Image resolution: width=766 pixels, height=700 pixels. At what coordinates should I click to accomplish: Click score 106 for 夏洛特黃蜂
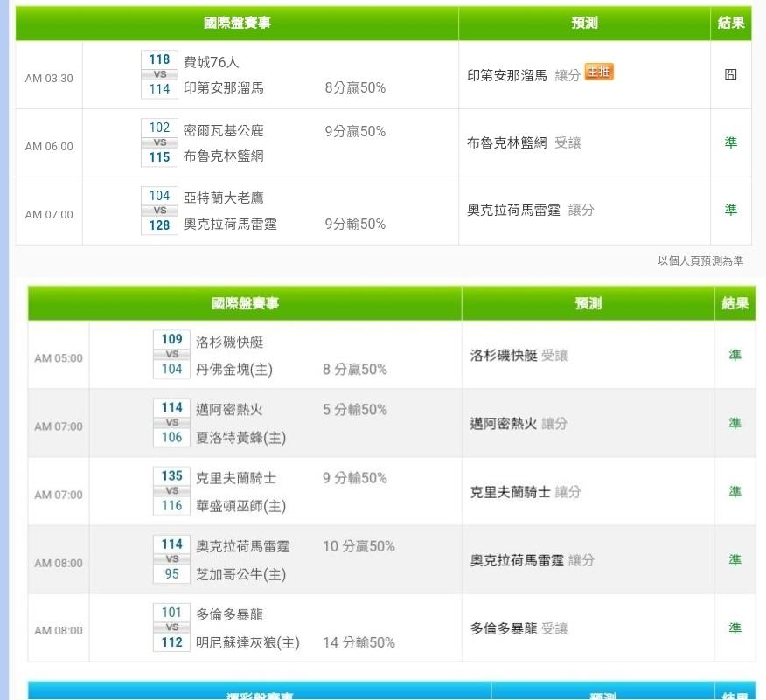(x=171, y=437)
